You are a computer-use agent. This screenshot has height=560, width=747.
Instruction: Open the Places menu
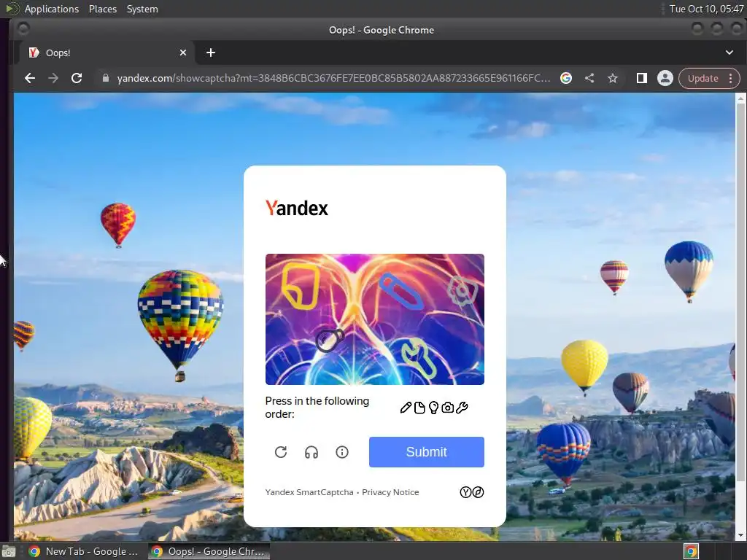click(x=103, y=9)
